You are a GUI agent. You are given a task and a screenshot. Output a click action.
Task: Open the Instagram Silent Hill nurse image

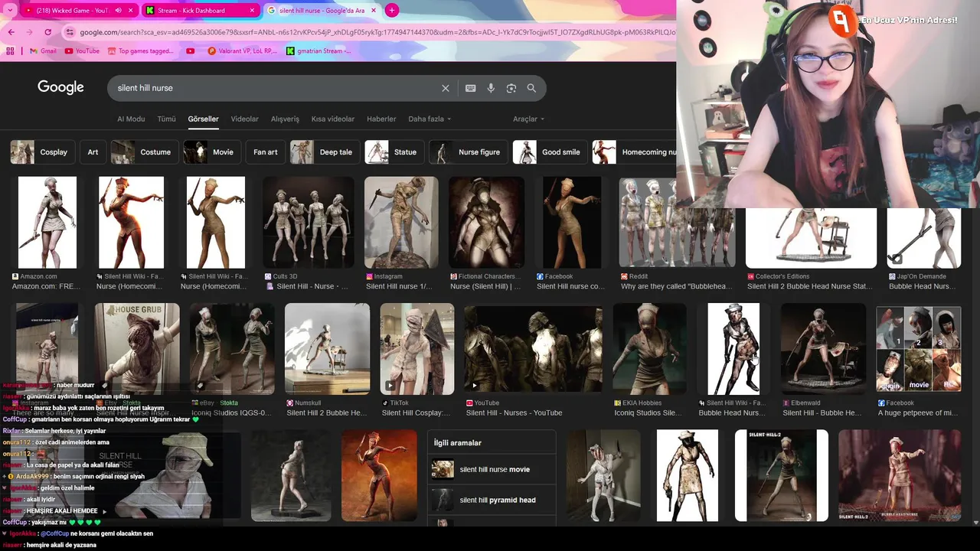click(x=401, y=222)
